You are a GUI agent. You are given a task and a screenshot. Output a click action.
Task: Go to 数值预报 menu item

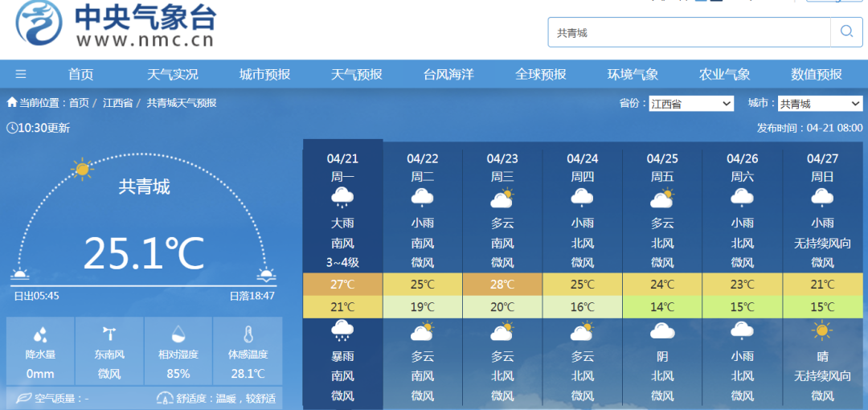click(817, 74)
